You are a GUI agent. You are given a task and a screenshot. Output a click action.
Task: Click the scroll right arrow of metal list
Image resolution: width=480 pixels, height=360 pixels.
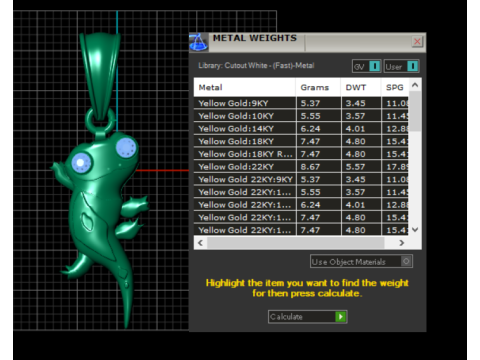(402, 243)
